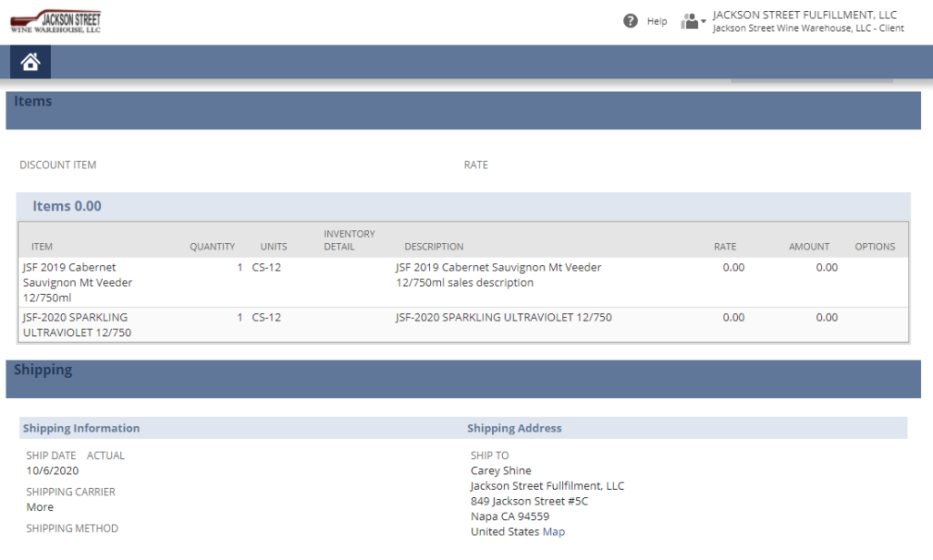Click the Sparkling Ultraviolet description cell
Screen dimensions: 933x560
pyautogui.click(x=503, y=318)
